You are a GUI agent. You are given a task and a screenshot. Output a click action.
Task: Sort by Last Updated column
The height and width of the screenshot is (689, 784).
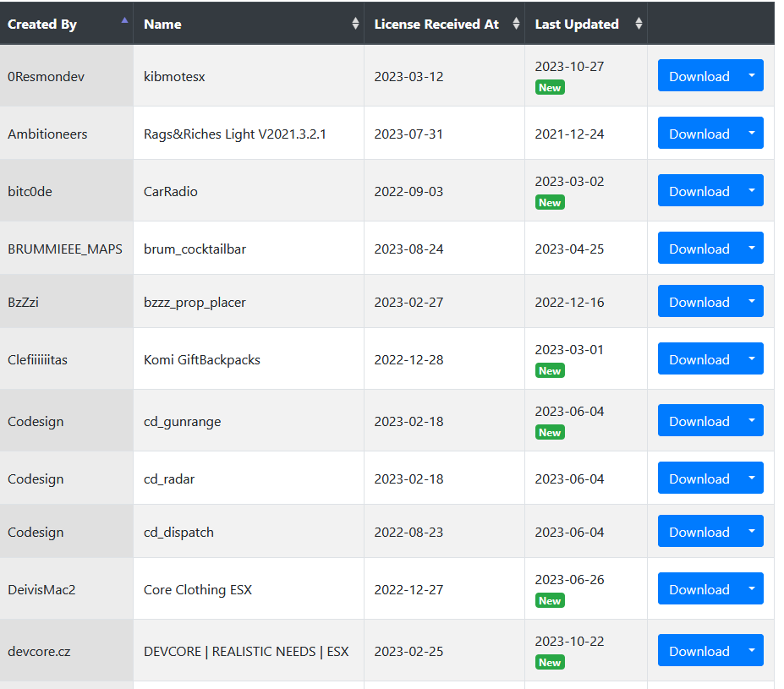[x=586, y=24]
